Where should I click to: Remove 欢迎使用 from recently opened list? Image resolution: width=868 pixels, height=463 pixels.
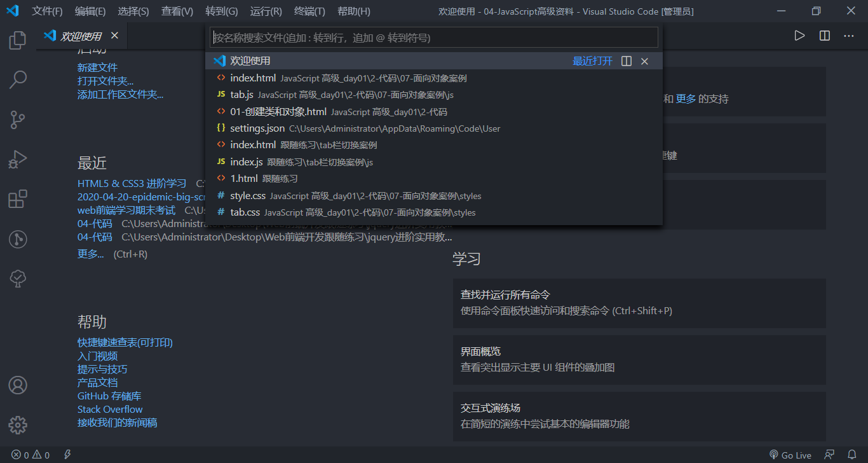(644, 61)
